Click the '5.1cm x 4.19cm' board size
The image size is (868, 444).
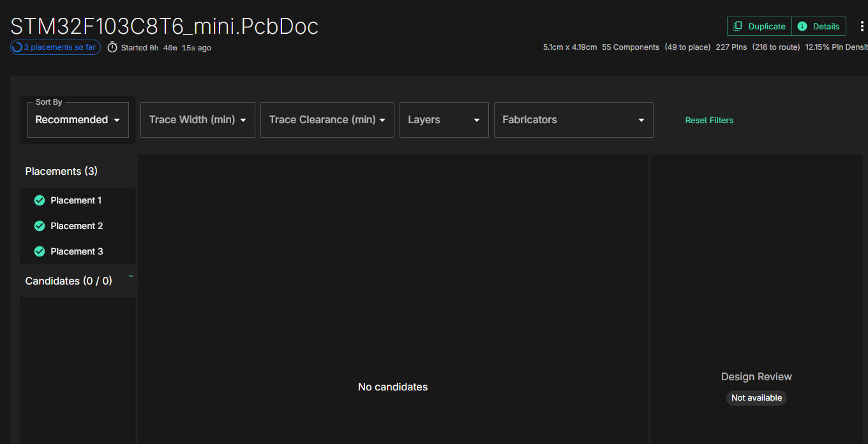tap(570, 47)
